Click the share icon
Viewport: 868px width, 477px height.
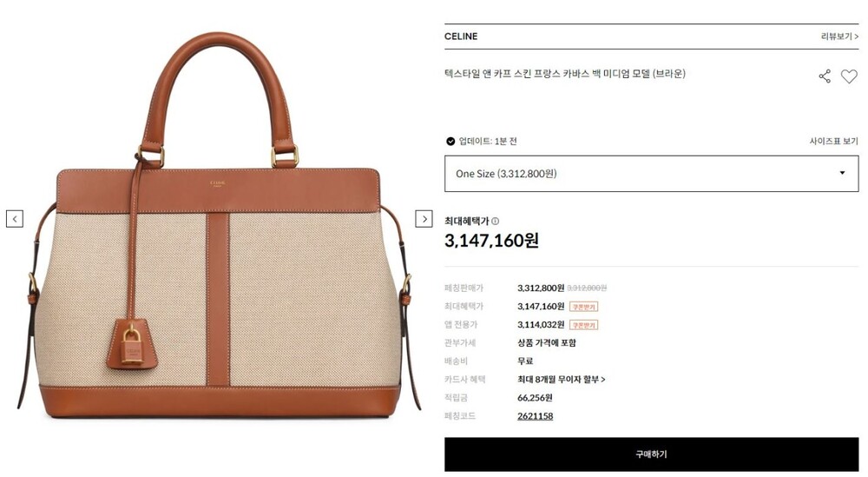coord(825,76)
